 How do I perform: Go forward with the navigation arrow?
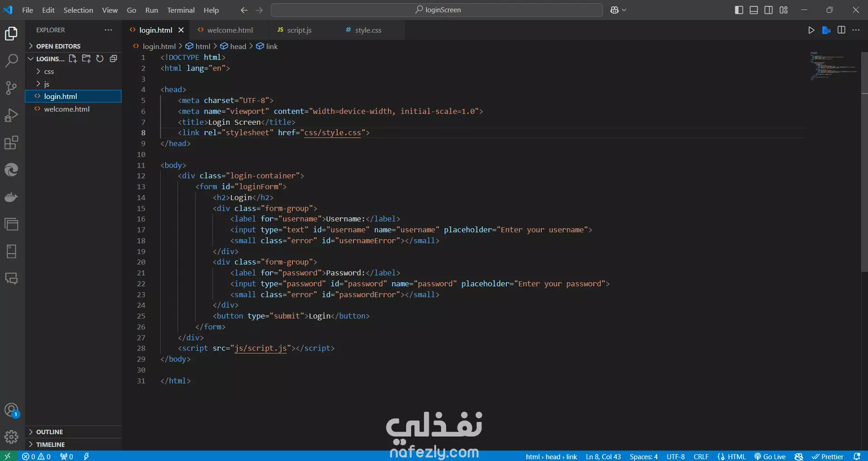(259, 10)
